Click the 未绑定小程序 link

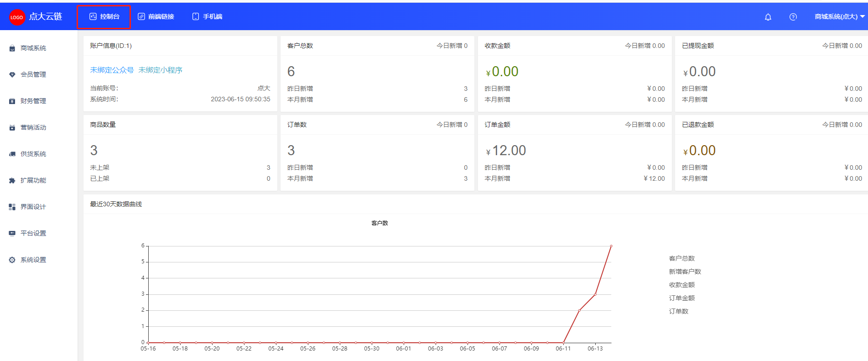click(160, 70)
